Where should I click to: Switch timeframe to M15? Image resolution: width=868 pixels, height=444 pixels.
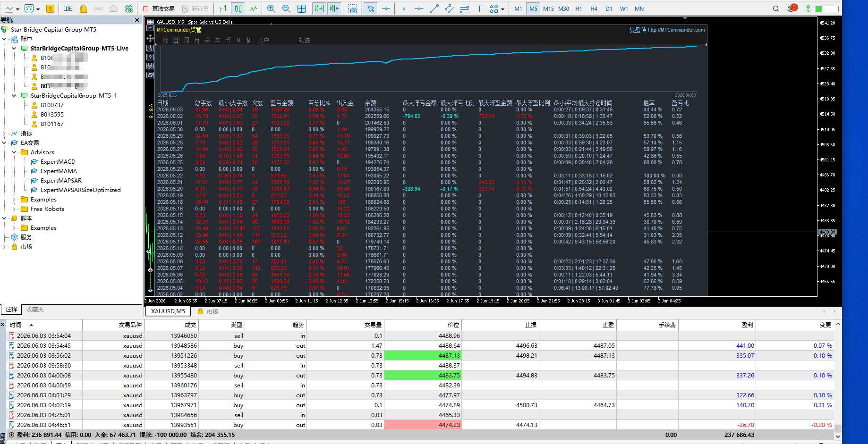[548, 8]
